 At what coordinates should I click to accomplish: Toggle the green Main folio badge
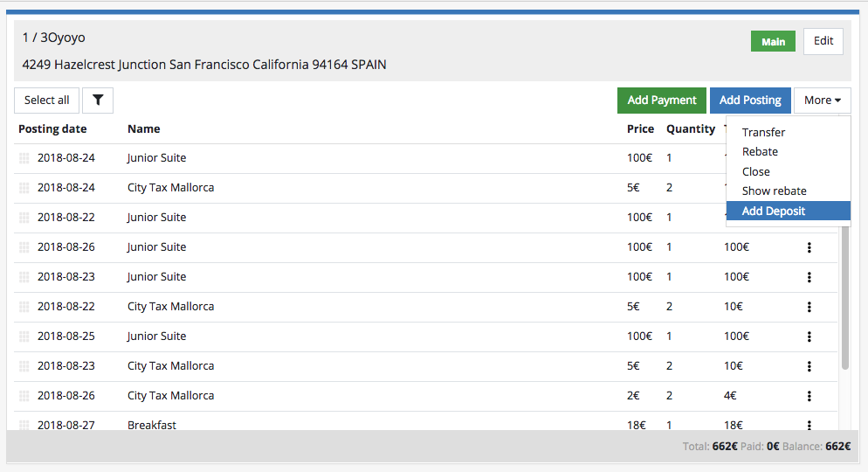coord(773,42)
